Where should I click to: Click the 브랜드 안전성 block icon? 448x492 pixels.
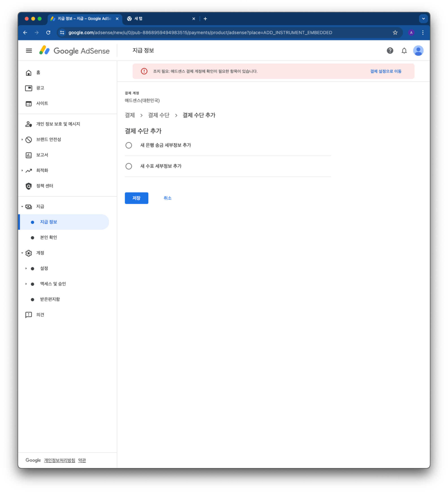click(28, 140)
